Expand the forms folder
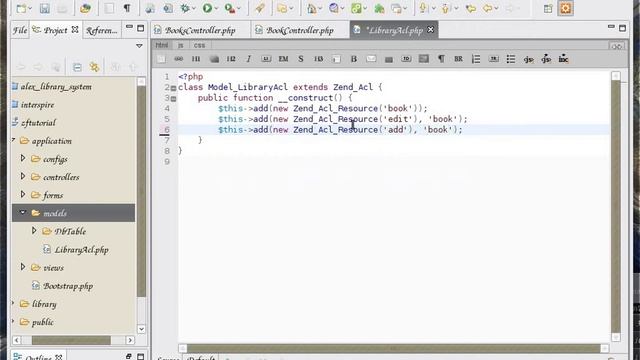Screen dimensions: 640x360 23,194
